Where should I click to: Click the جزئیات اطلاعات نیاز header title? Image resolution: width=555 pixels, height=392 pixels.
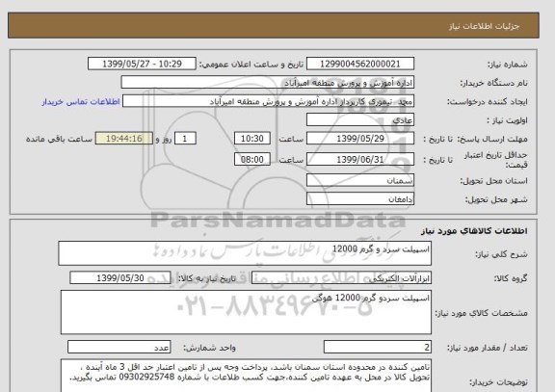point(484,27)
